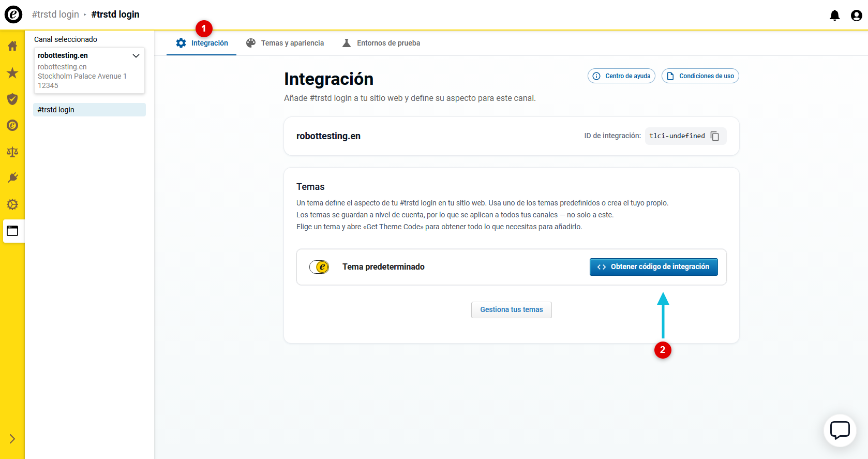Copy the integration ID with copy icon
The height and width of the screenshot is (459, 868).
tap(715, 136)
